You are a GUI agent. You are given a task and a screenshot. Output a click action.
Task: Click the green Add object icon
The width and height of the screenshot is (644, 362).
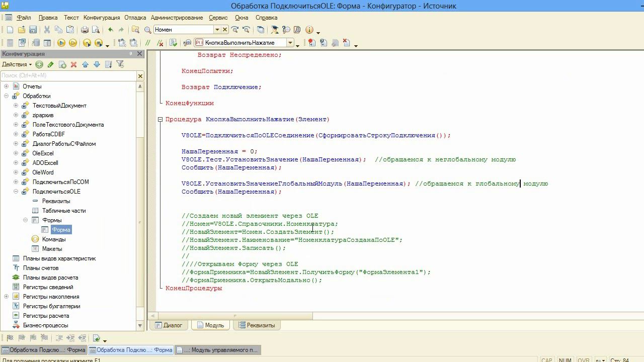point(39,64)
